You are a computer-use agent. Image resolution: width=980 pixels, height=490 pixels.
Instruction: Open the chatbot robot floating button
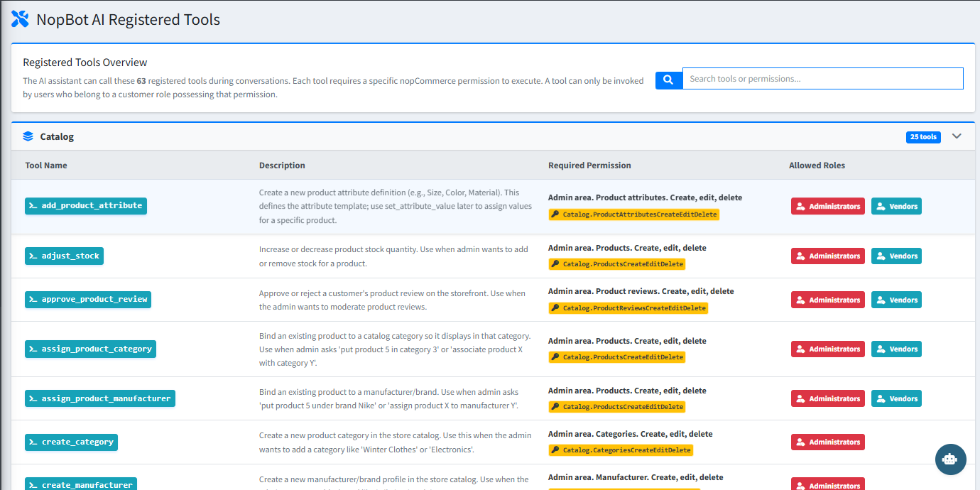(x=950, y=459)
